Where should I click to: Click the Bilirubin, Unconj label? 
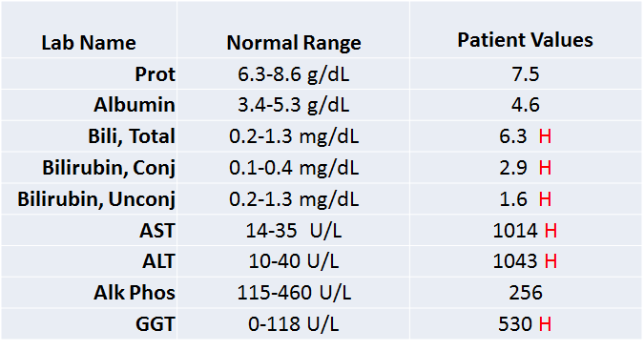click(x=96, y=199)
